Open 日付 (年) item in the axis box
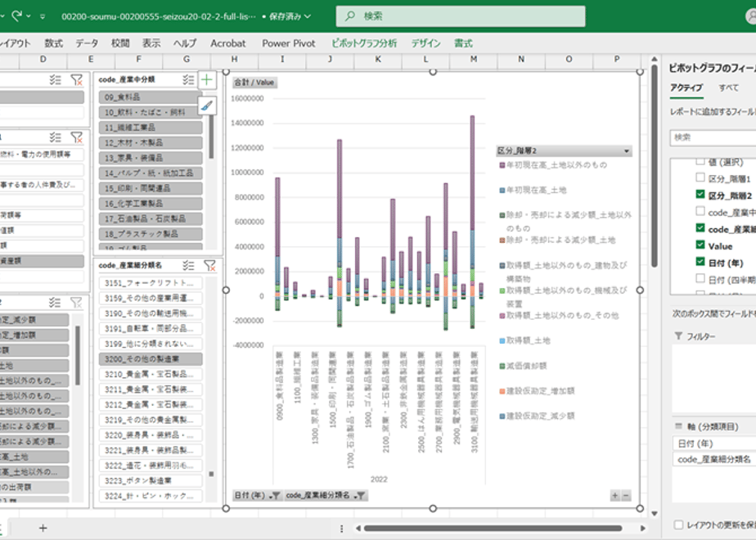Image resolution: width=756 pixels, height=540 pixels. [714, 443]
